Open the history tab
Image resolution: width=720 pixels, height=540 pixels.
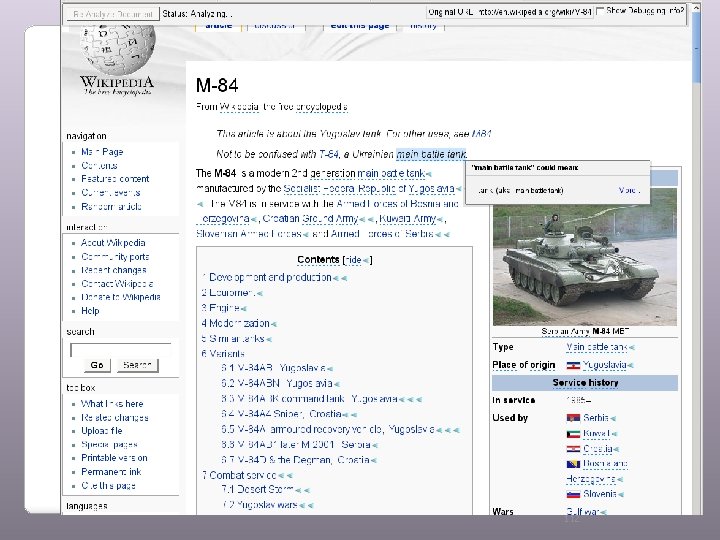(x=423, y=26)
